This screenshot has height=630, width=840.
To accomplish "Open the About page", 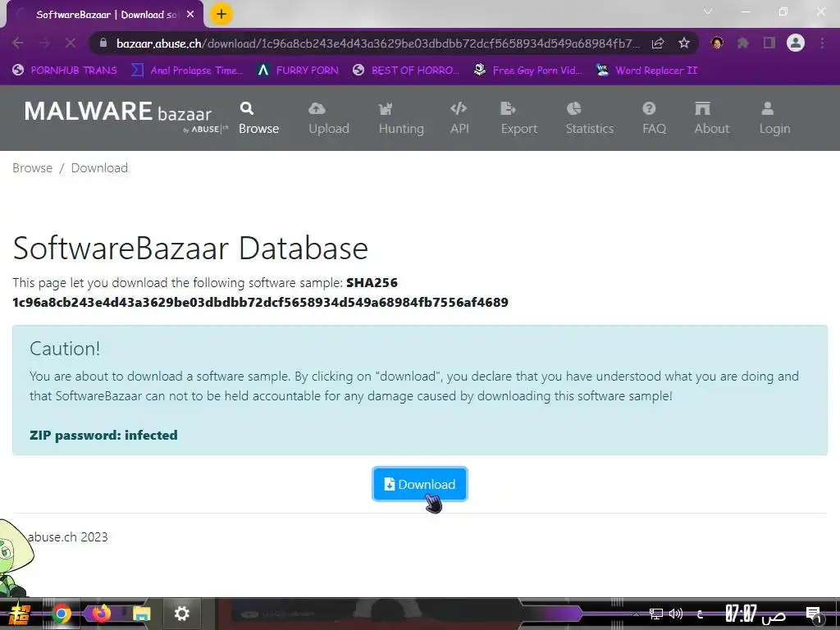I will [711, 118].
